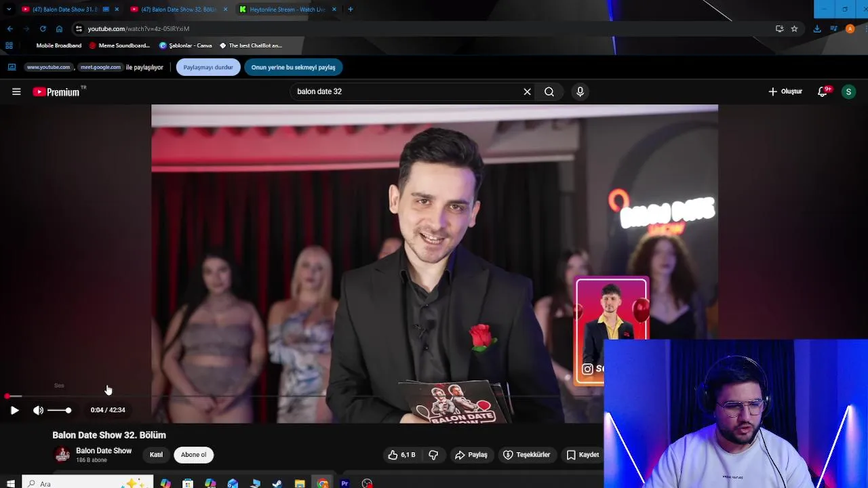Image resolution: width=868 pixels, height=488 pixels.
Task: Click the Instagram profile card overlay in video
Action: coord(611,331)
